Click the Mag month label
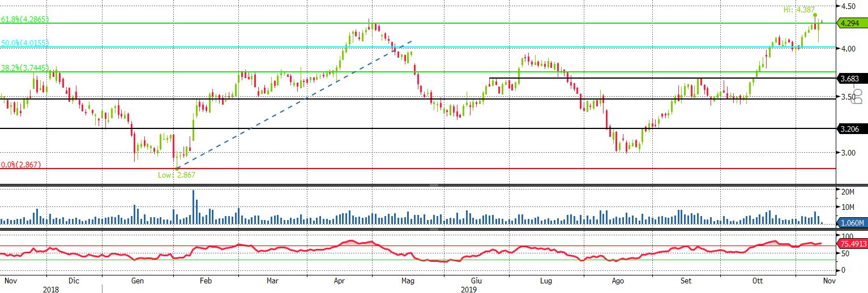This screenshot has height=293, width=868. point(408,280)
